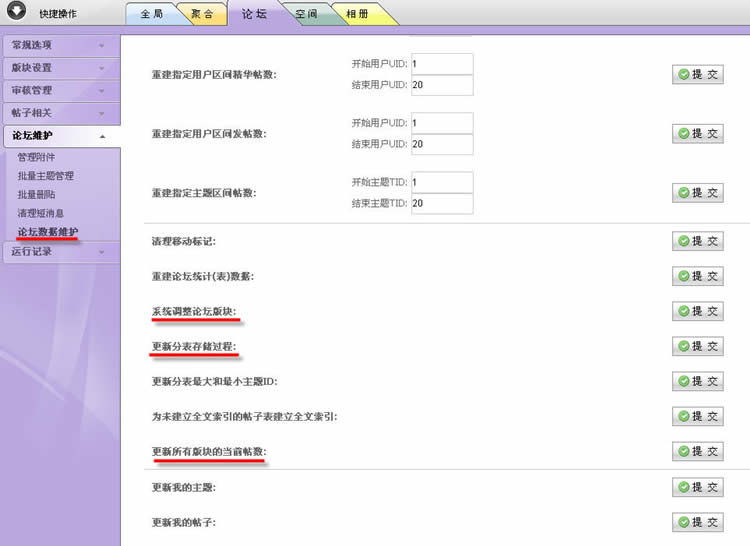This screenshot has height=546, width=750.
Task: Switch to the 全局 tab
Action: [x=150, y=14]
